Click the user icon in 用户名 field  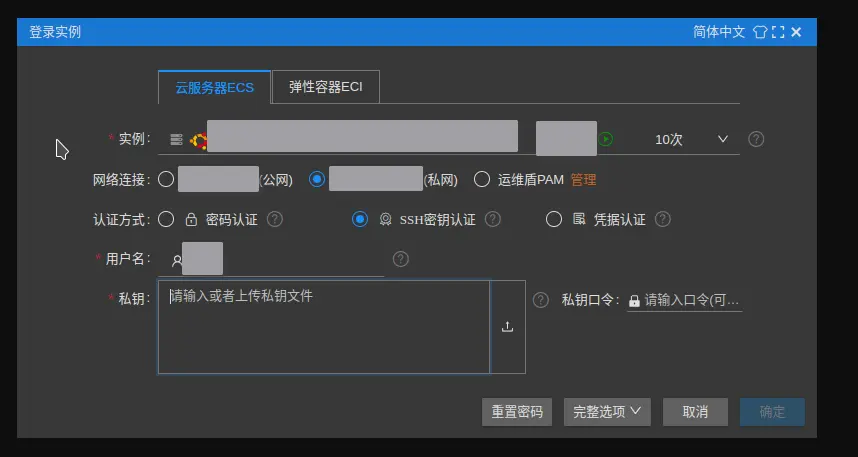tap(177, 261)
